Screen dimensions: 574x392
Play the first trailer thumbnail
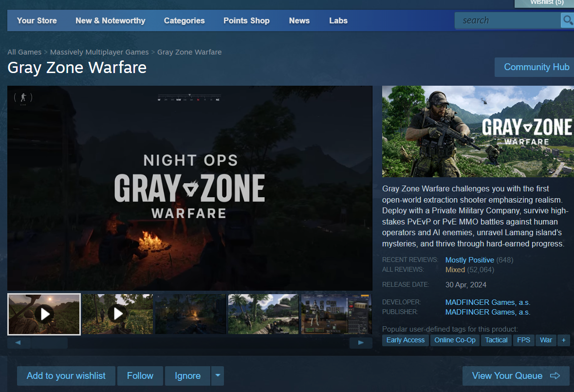point(44,314)
